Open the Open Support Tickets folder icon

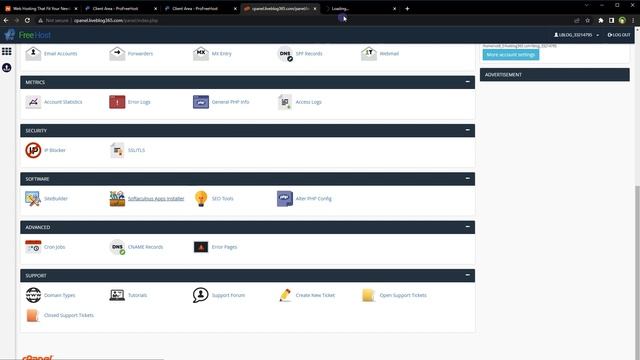point(369,295)
